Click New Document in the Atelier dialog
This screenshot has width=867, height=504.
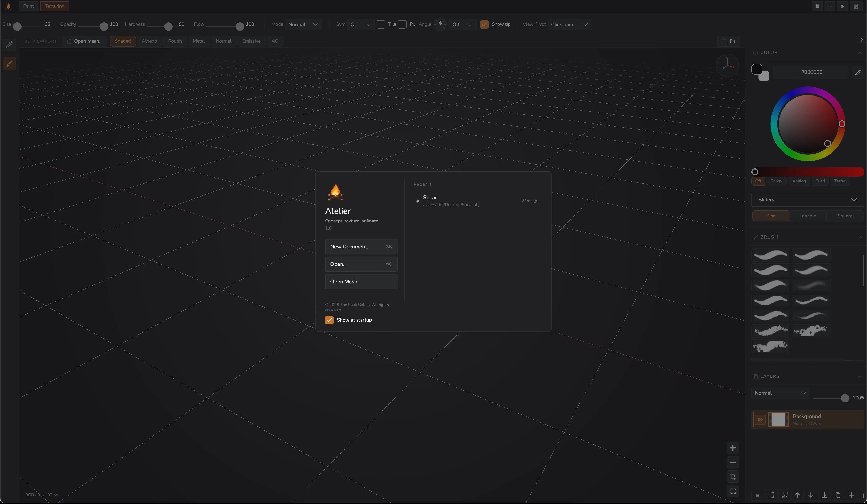tap(361, 247)
